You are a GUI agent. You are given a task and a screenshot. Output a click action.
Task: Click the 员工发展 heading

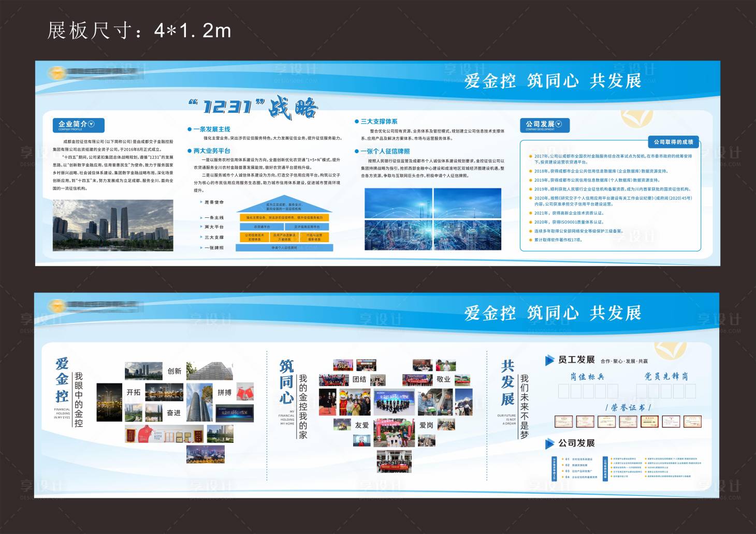click(x=576, y=360)
